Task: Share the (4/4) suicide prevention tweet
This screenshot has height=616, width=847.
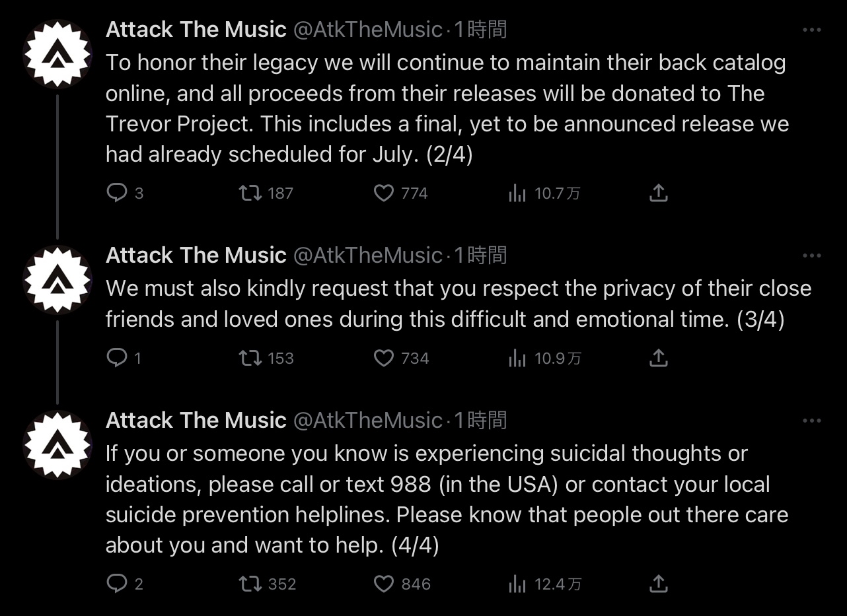Action: (659, 584)
